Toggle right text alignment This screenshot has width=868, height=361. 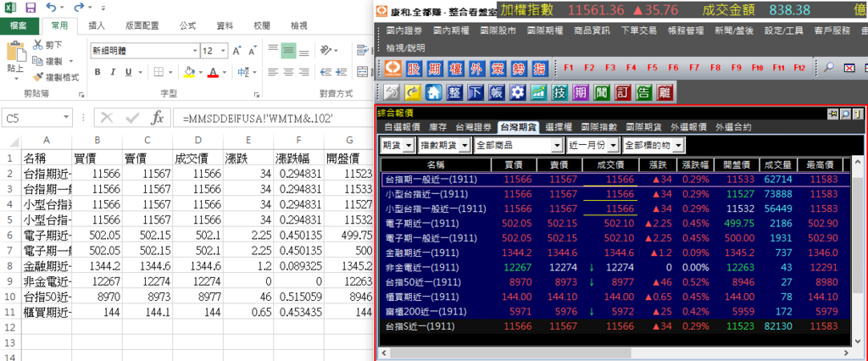tap(303, 71)
